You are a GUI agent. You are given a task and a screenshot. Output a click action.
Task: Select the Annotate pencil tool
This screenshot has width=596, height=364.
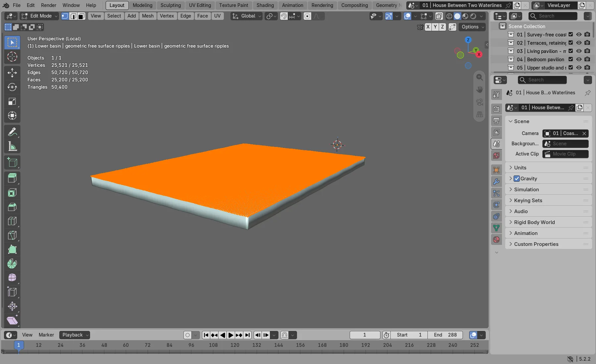(12, 132)
